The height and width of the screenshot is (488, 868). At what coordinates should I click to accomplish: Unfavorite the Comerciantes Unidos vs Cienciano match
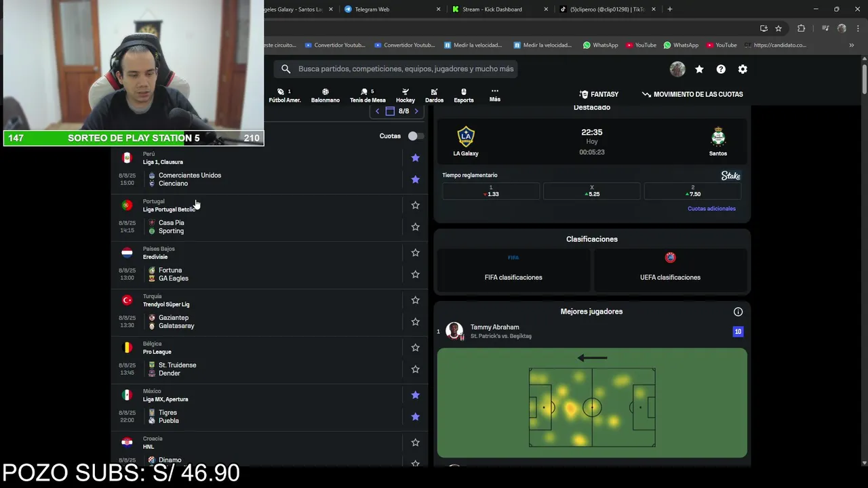415,180
